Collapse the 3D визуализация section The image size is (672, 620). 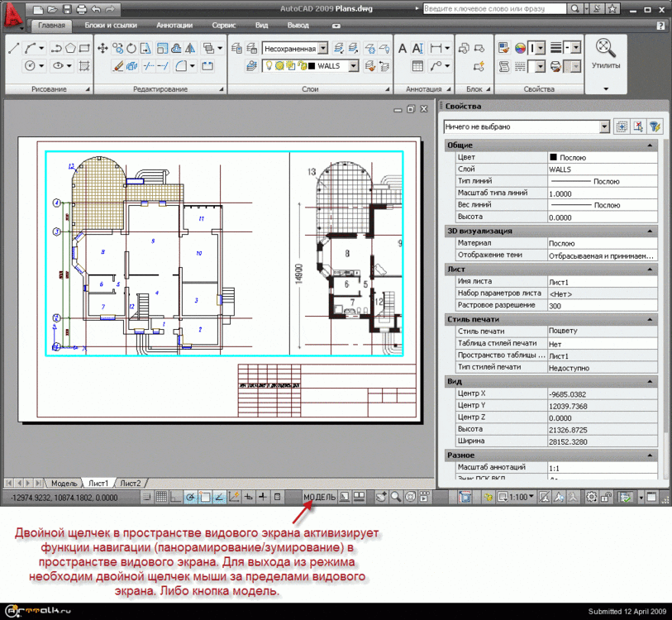[x=650, y=231]
